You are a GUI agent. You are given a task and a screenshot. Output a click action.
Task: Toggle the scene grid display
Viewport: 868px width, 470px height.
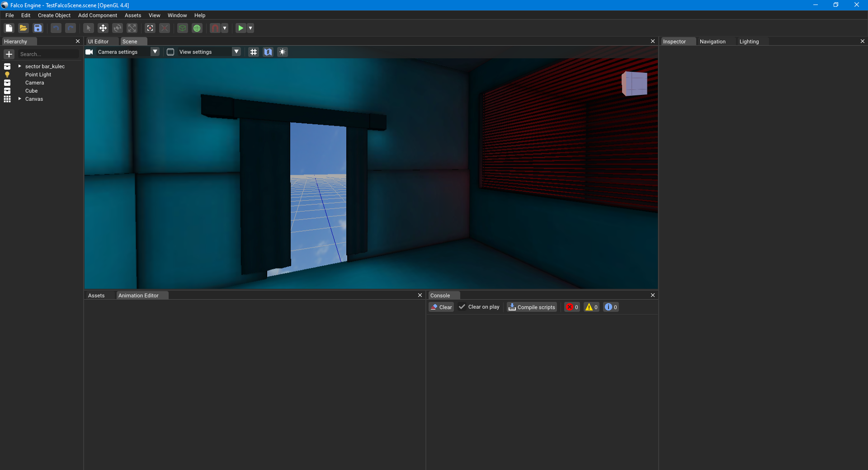click(x=254, y=52)
